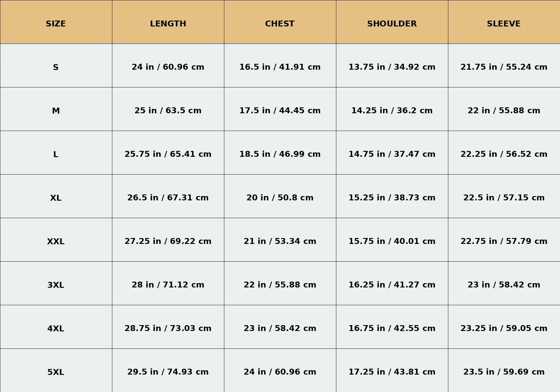The image size is (560, 392).
Task: Click the 14.75 in / 37.47 cm shoulder value
Action: pos(392,154)
